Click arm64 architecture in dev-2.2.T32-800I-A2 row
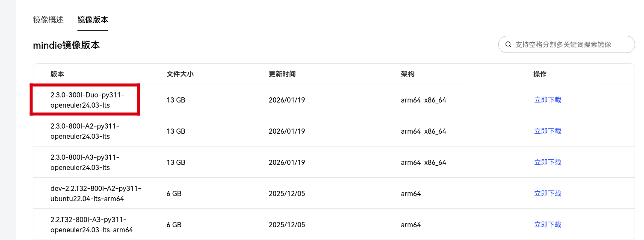The height and width of the screenshot is (240, 644). click(411, 193)
